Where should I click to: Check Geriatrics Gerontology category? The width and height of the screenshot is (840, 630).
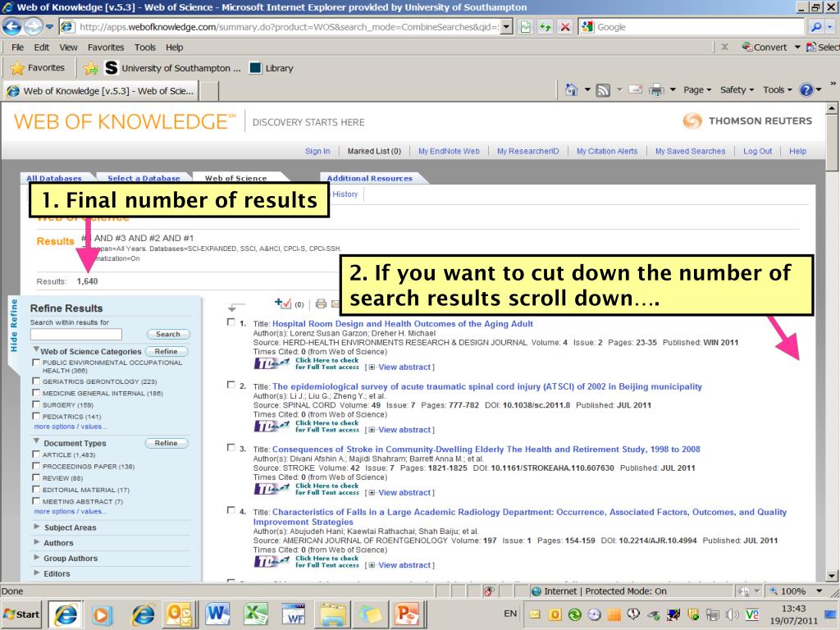point(36,381)
